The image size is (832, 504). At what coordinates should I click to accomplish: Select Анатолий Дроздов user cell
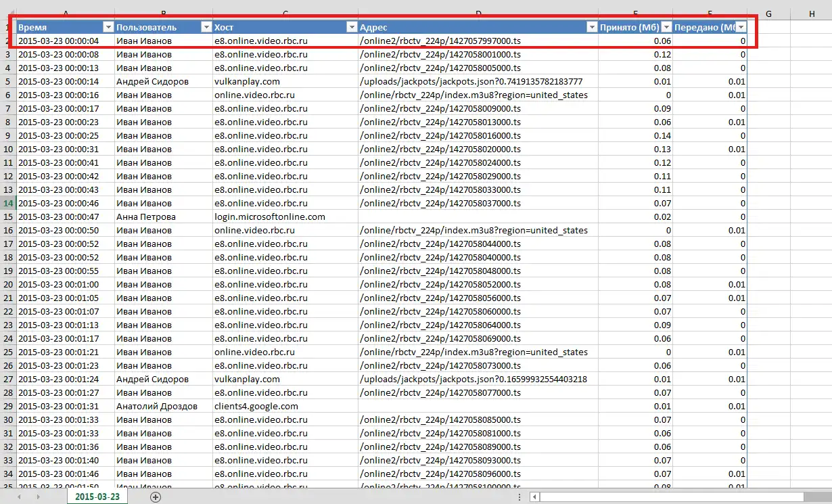coord(163,406)
